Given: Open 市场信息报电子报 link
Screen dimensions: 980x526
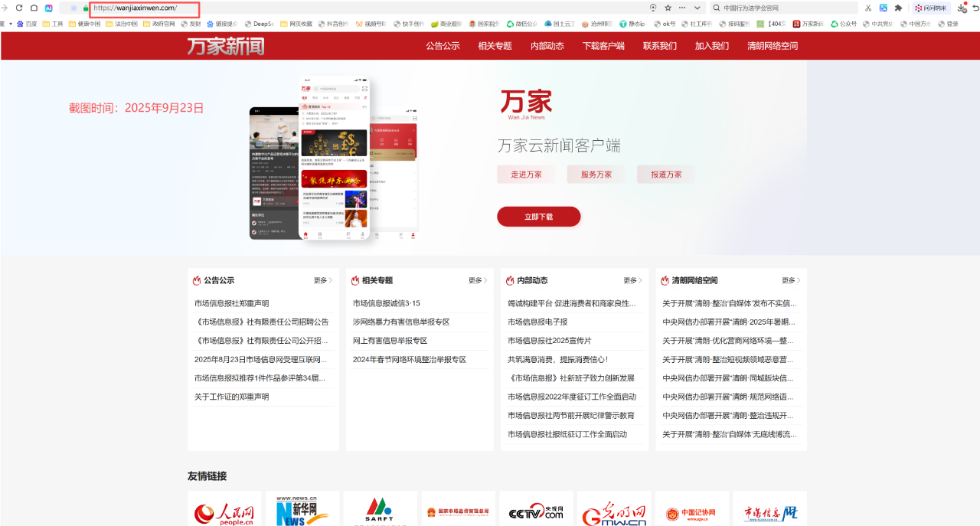Looking at the screenshot, I should click(537, 322).
